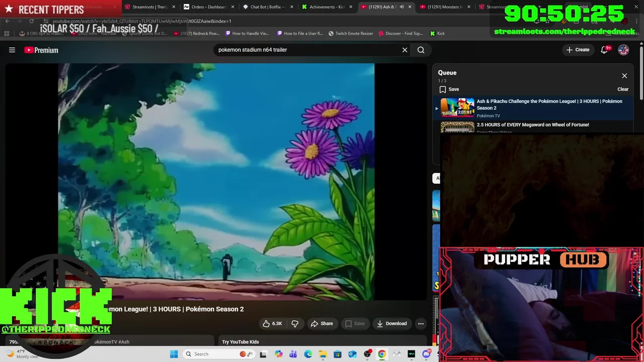Screen dimensions: 644x362
Task: Switch to the Monsters YouTube tab
Action: coord(441,7)
